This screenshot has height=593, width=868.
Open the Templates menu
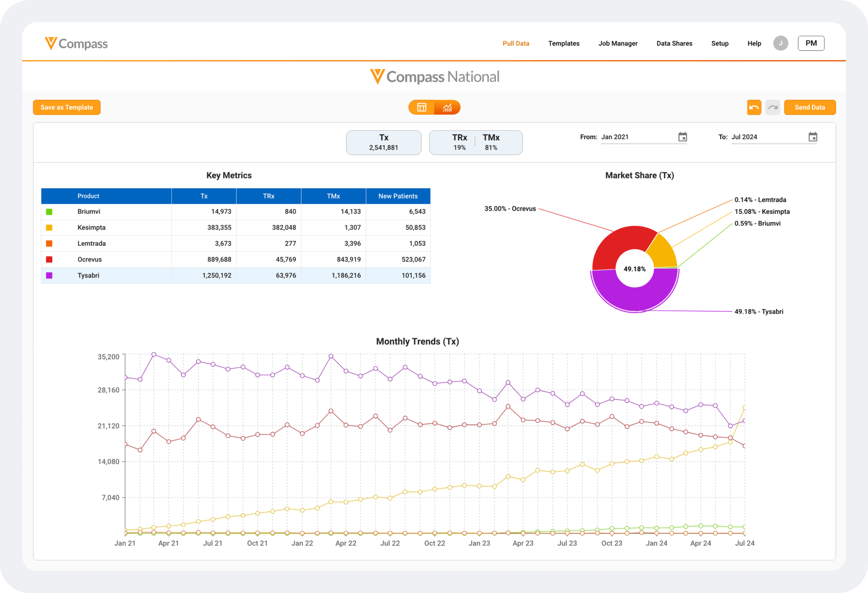[564, 43]
